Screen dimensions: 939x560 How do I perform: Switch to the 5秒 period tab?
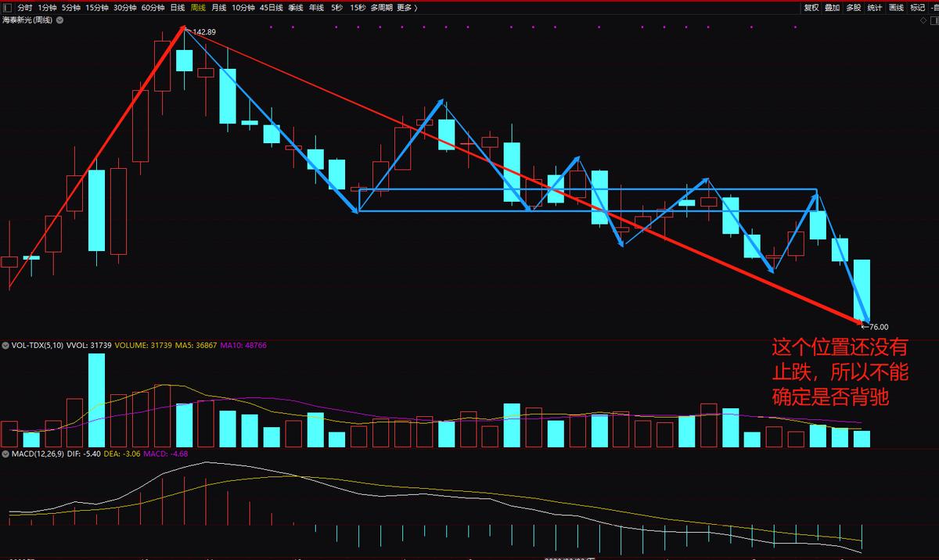point(336,8)
